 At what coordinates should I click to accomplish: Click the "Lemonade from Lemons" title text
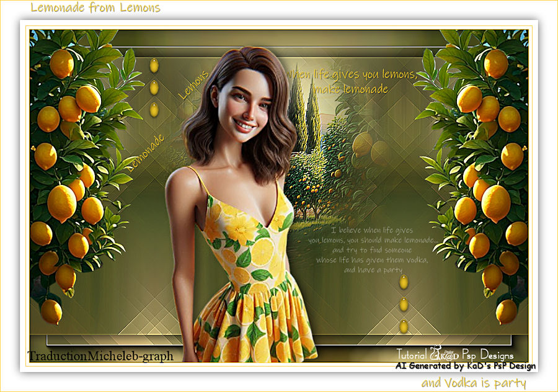coord(95,8)
